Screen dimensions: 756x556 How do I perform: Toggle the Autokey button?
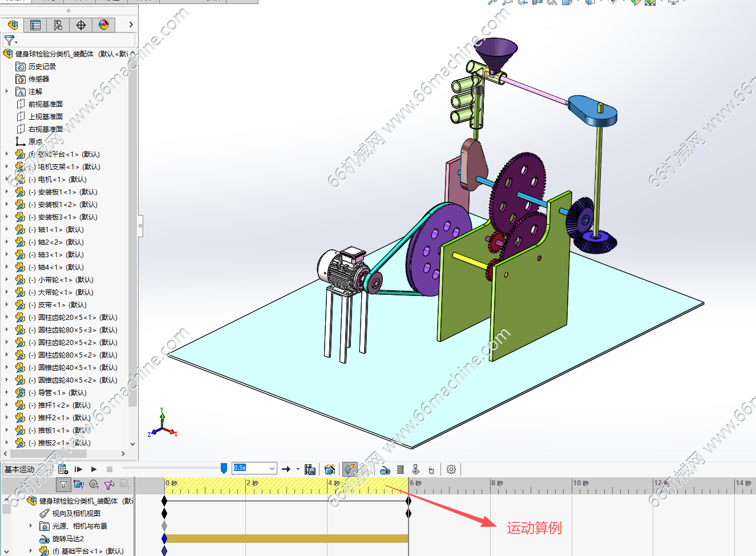tap(350, 469)
